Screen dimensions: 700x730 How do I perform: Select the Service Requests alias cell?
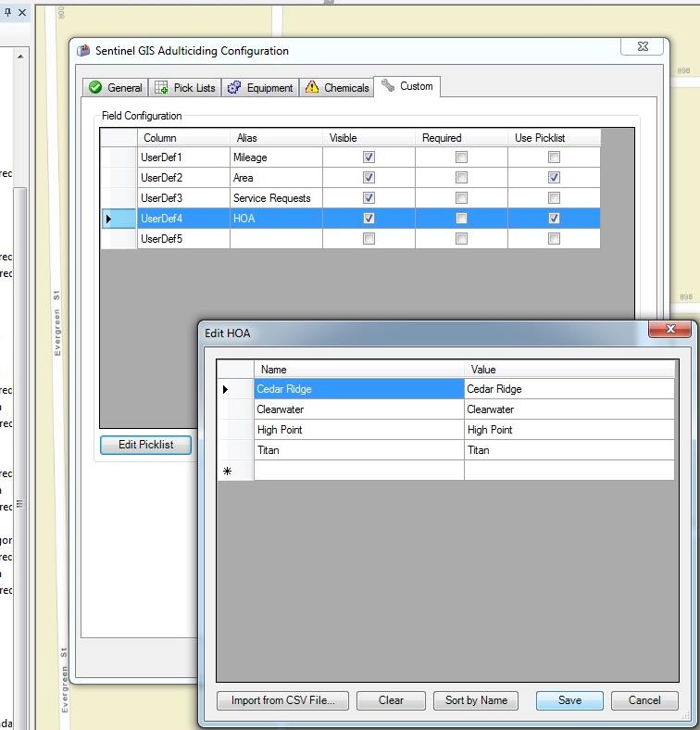point(276,198)
